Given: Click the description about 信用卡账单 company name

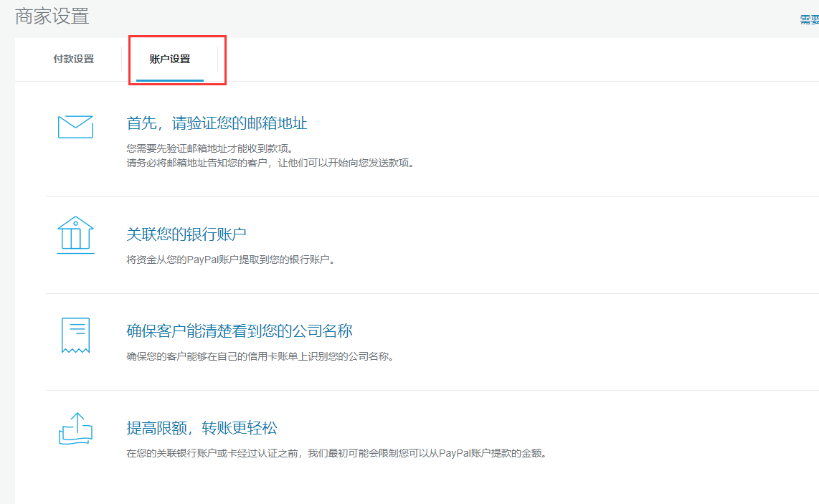Looking at the screenshot, I should (x=260, y=356).
